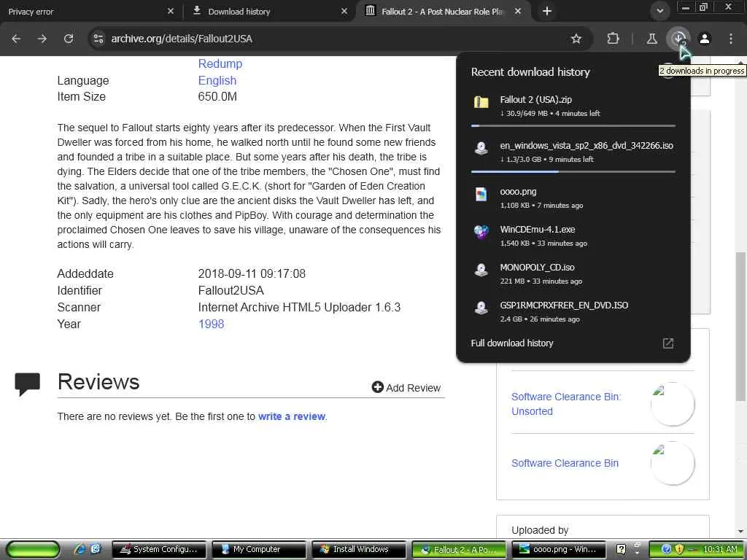Launch Internet Explorer from quick launch
The image size is (747, 560).
(79, 549)
